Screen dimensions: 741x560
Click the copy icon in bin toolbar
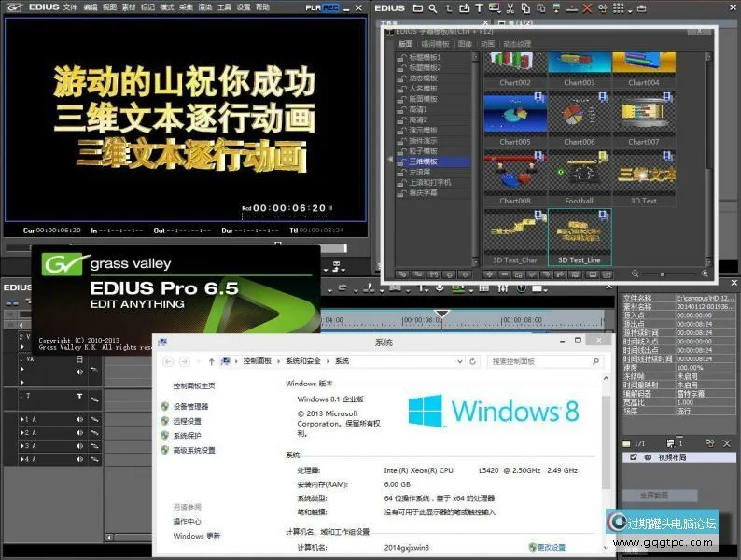[x=525, y=8]
